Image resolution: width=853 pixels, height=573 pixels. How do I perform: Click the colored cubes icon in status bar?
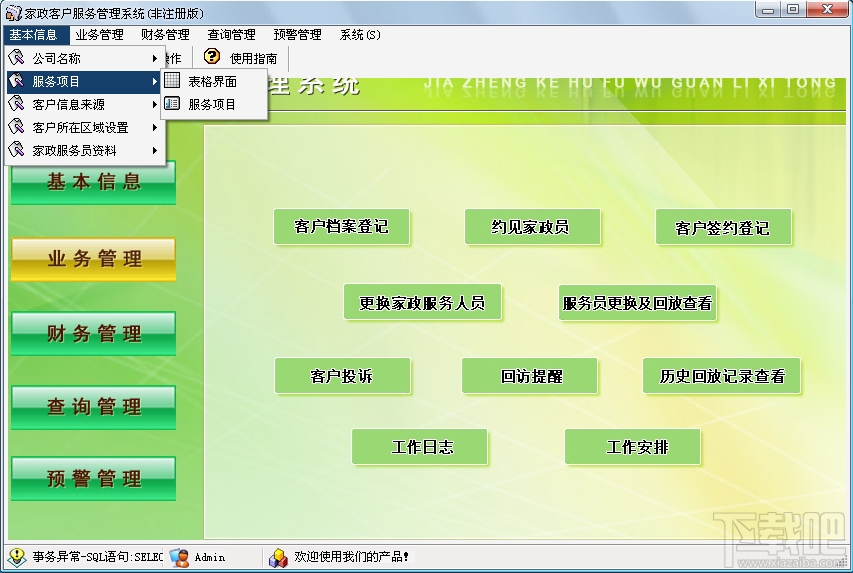coord(278,557)
